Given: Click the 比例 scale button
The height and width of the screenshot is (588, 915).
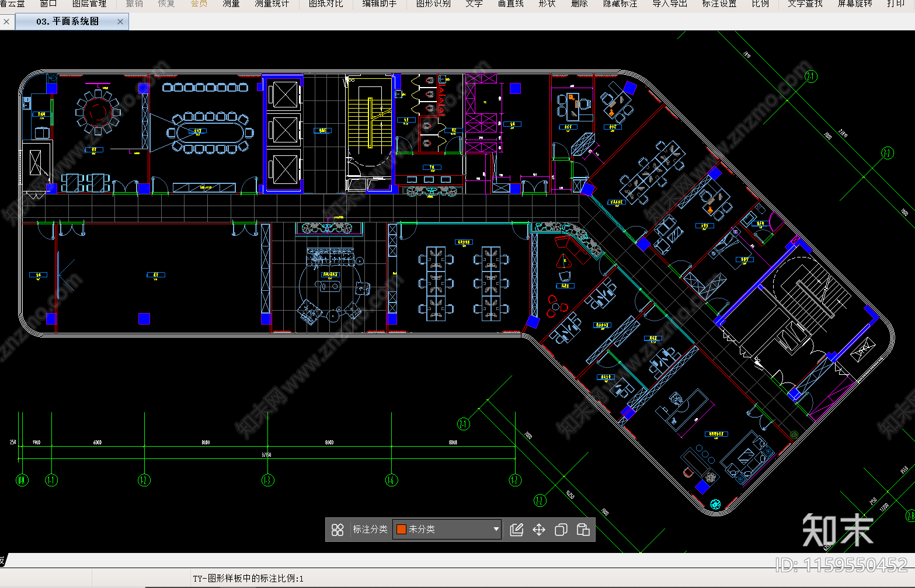Looking at the screenshot, I should point(760,4).
